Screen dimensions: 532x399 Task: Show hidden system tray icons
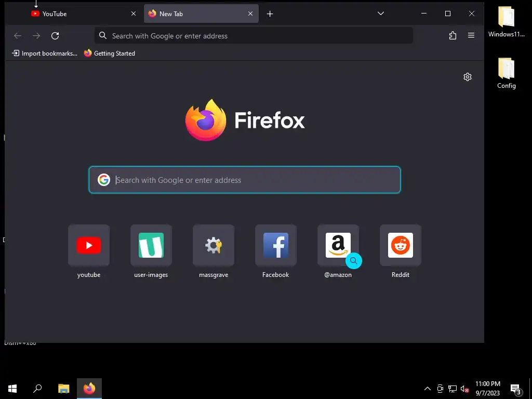(428, 389)
